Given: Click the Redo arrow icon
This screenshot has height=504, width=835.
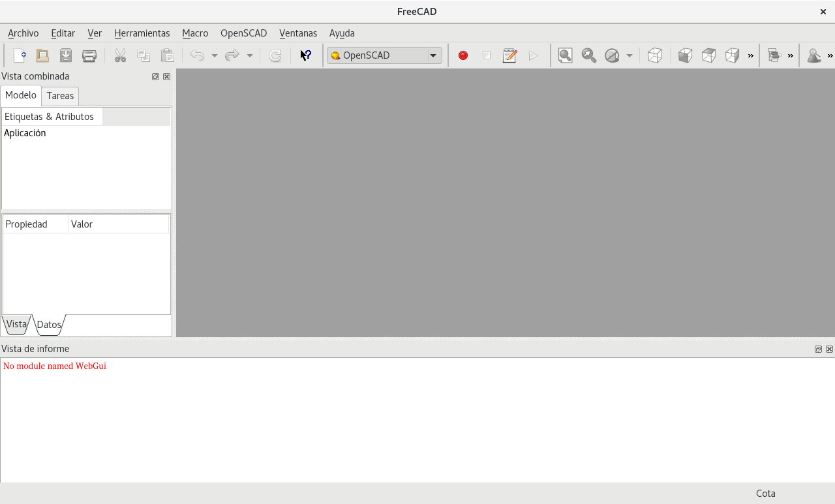Looking at the screenshot, I should point(232,55).
